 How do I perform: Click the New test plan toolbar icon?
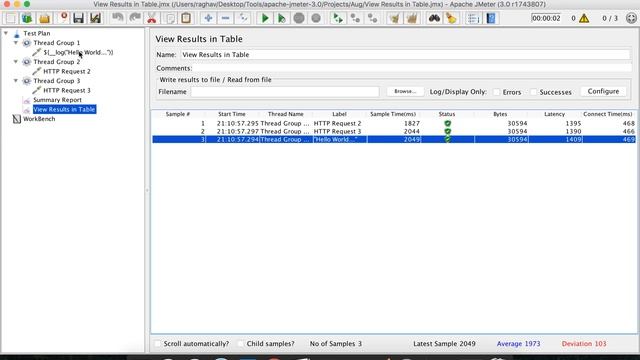[x=11, y=18]
